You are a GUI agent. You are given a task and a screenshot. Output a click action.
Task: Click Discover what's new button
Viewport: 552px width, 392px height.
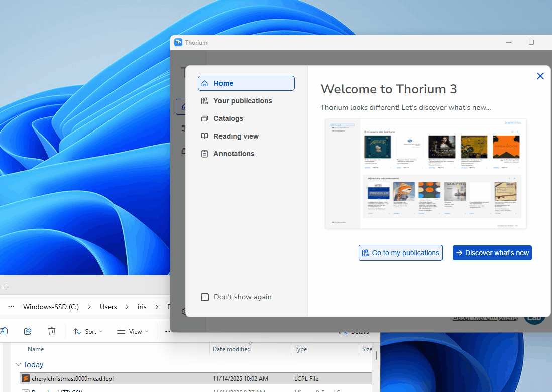tap(492, 253)
